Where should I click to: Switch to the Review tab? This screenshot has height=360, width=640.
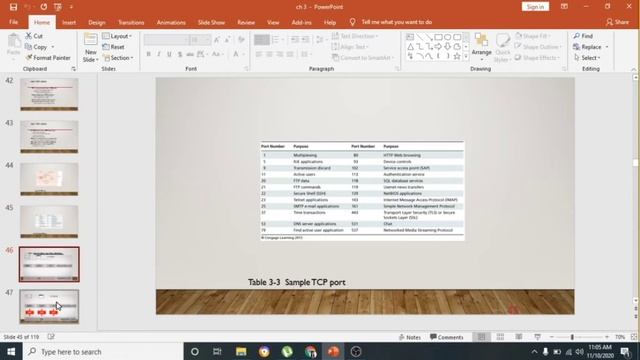(x=246, y=22)
